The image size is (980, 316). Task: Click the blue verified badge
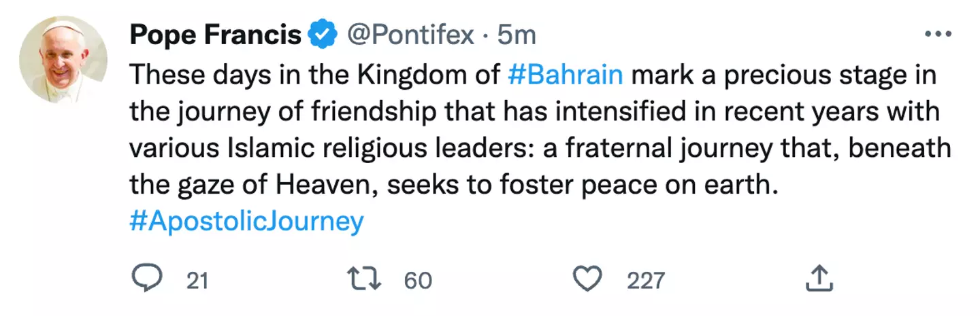323,34
